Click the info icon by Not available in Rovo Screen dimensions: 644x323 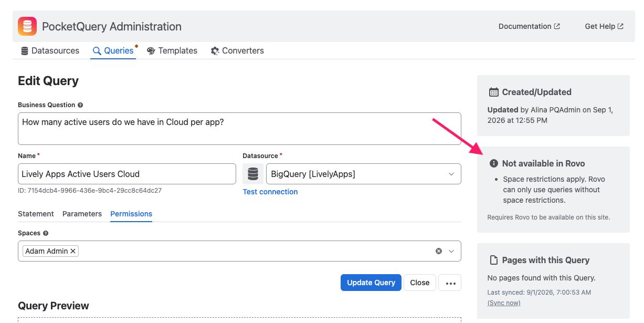tap(493, 163)
